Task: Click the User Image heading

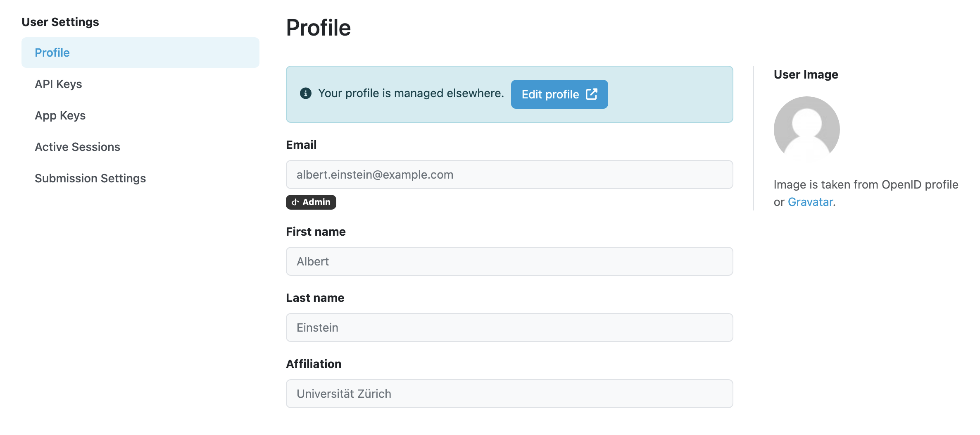Action: point(806,74)
